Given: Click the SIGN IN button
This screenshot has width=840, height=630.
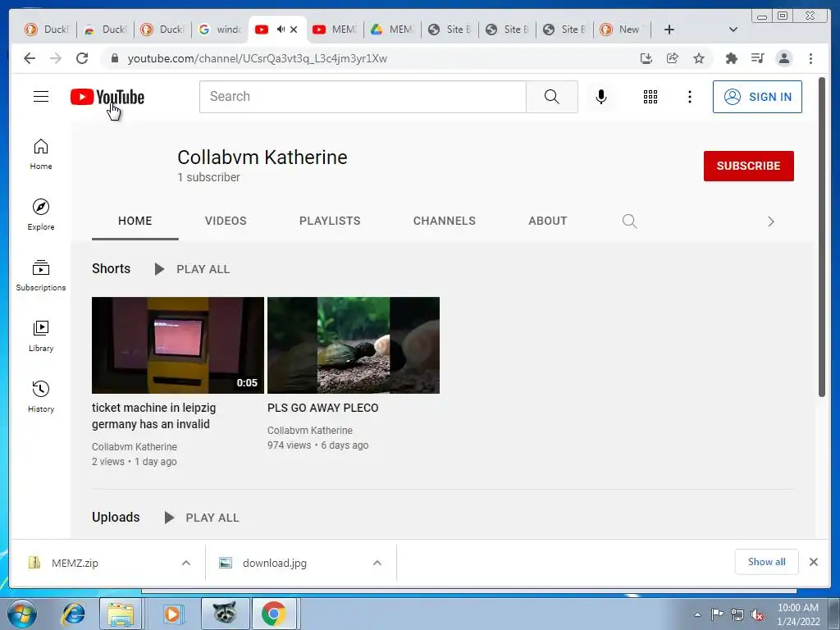Looking at the screenshot, I should (757, 97).
